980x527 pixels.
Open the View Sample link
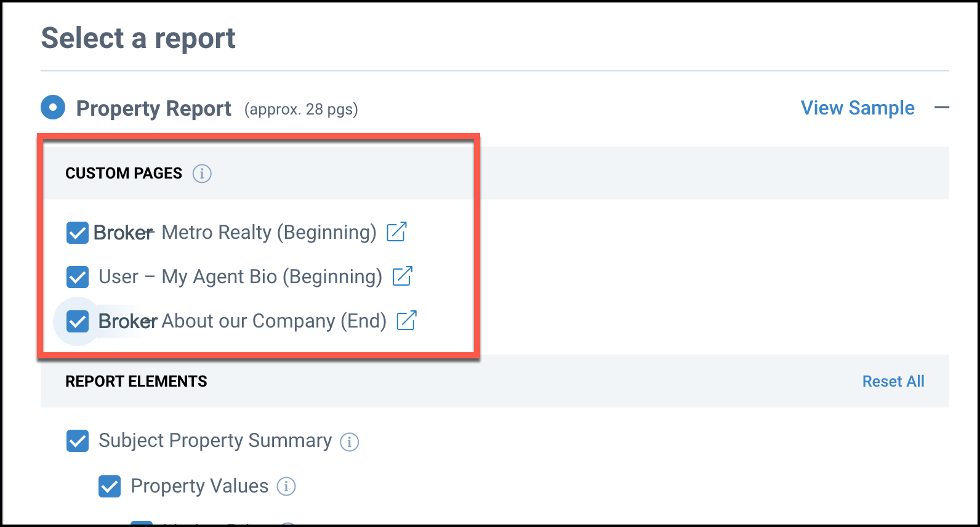[857, 108]
